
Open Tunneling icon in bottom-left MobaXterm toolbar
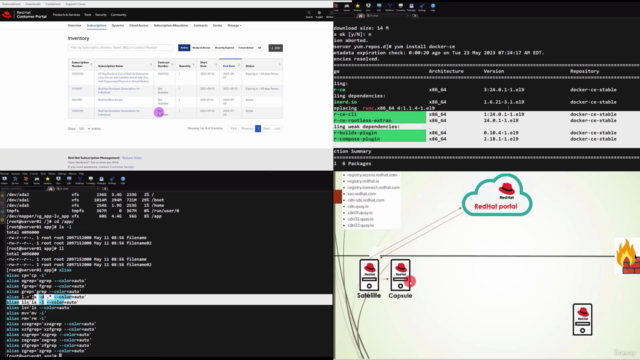click(x=91, y=180)
